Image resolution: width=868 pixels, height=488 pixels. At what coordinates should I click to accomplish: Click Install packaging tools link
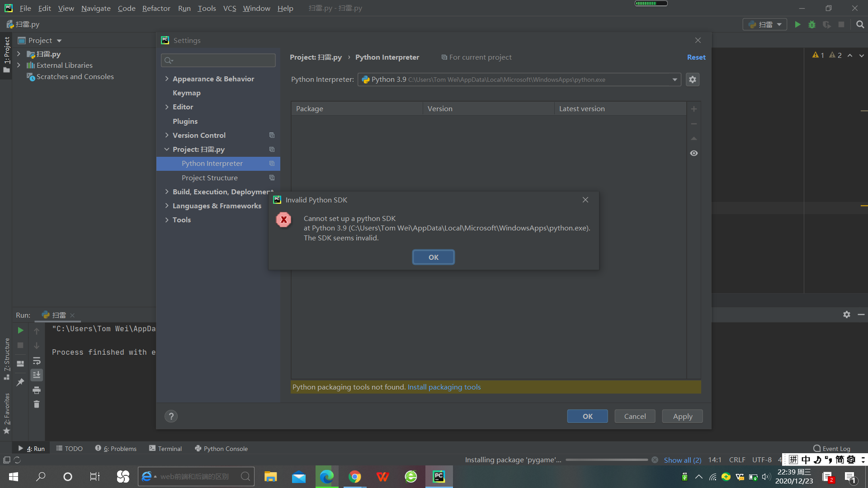pos(444,387)
